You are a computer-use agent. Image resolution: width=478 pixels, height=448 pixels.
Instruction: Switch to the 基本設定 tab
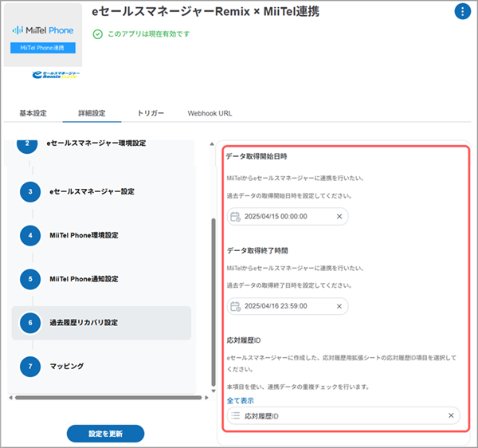33,113
